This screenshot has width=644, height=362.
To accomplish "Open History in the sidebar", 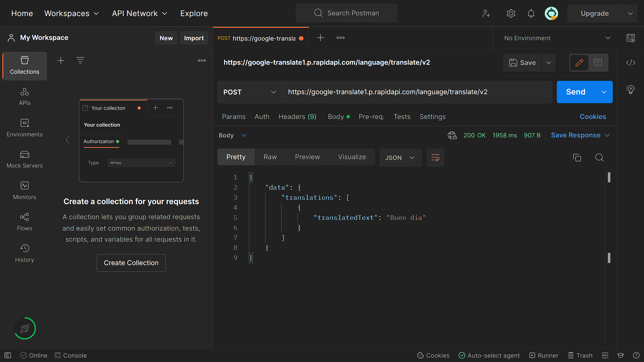I will click(24, 253).
